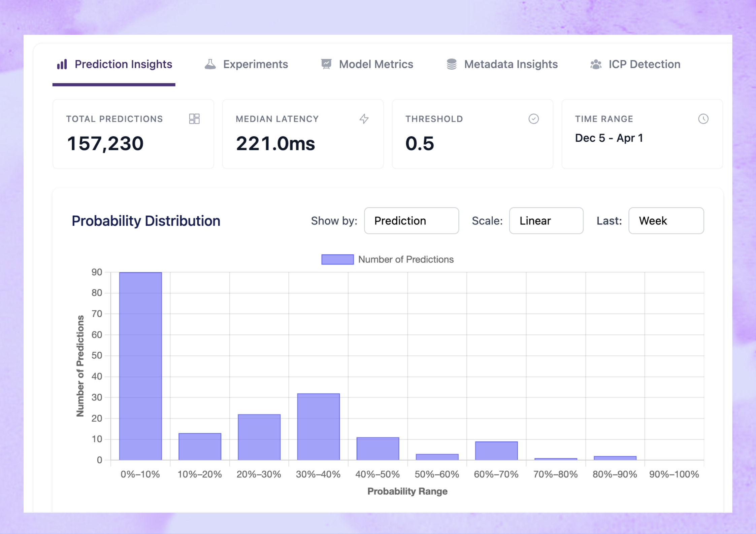
Task: Click the flask icon beside Experiments
Action: 210,64
